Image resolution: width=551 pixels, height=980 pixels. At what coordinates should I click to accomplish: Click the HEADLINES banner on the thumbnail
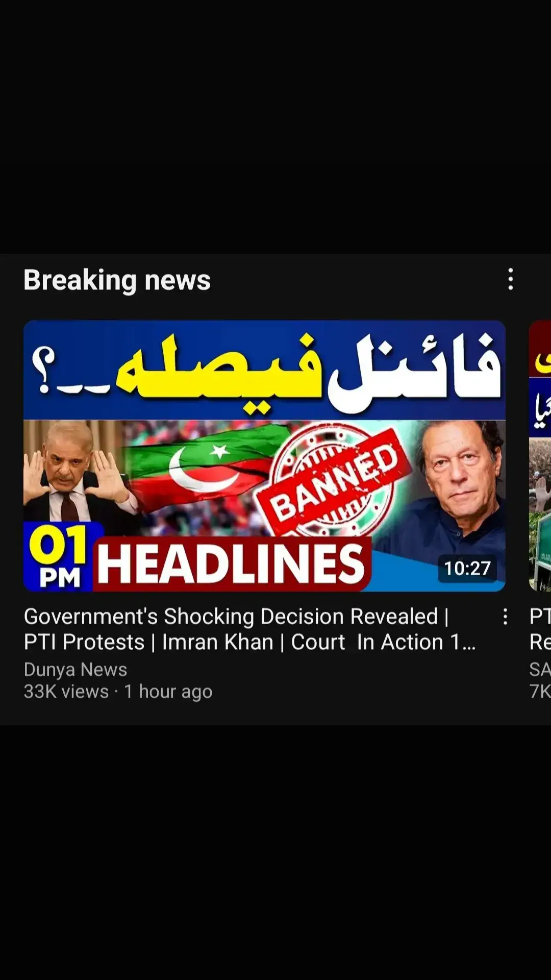232,563
